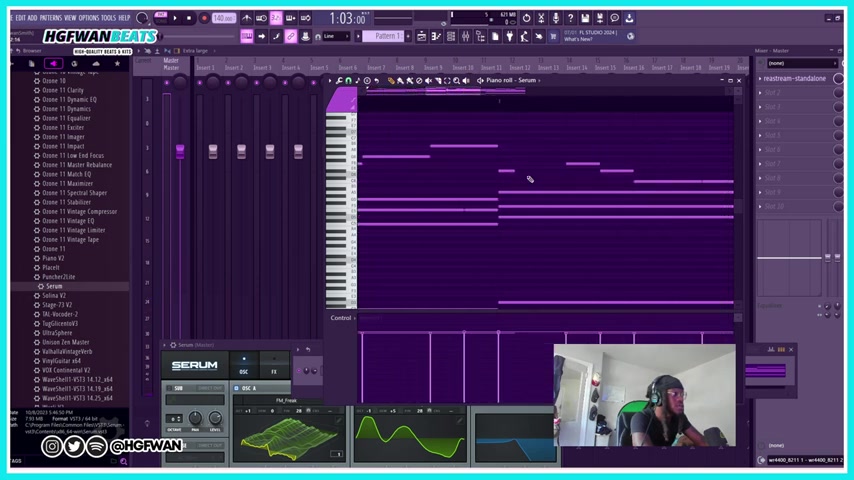
Task: Open the piano roll menu arrow
Action: click(330, 80)
